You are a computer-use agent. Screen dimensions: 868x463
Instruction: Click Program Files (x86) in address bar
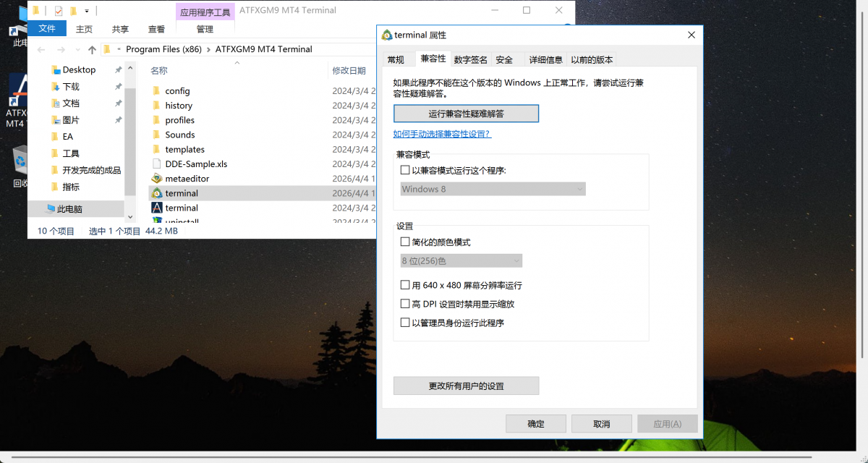tap(163, 49)
